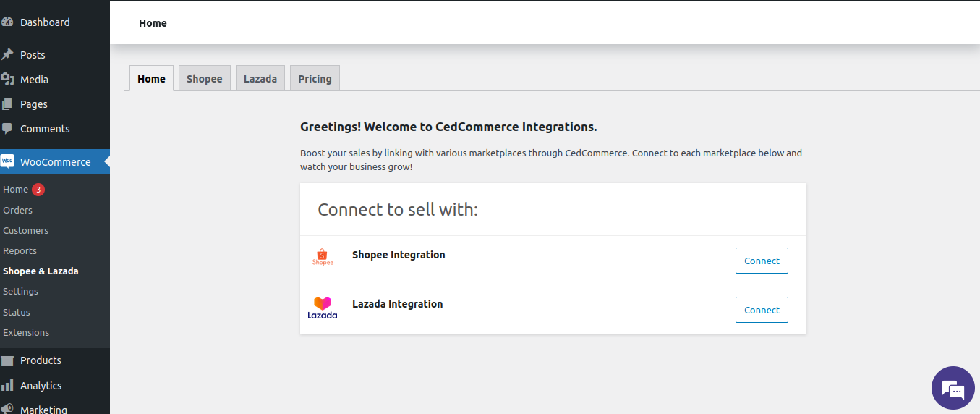Image resolution: width=980 pixels, height=414 pixels.
Task: Open the live chat bubble widget
Action: [953, 389]
